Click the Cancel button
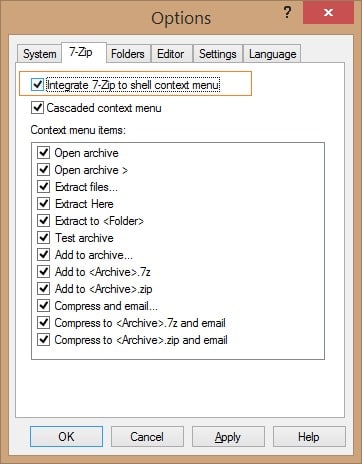This screenshot has height=464, width=362. 147,436
